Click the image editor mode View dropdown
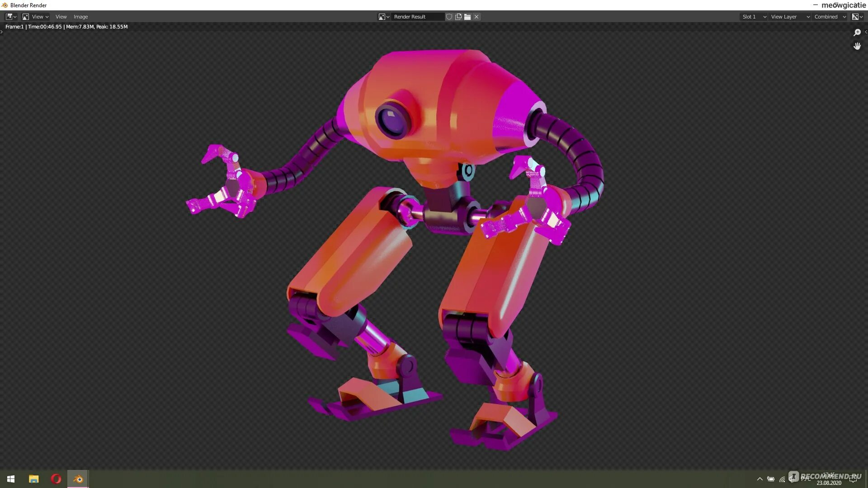Image resolution: width=868 pixels, height=488 pixels. [36, 17]
